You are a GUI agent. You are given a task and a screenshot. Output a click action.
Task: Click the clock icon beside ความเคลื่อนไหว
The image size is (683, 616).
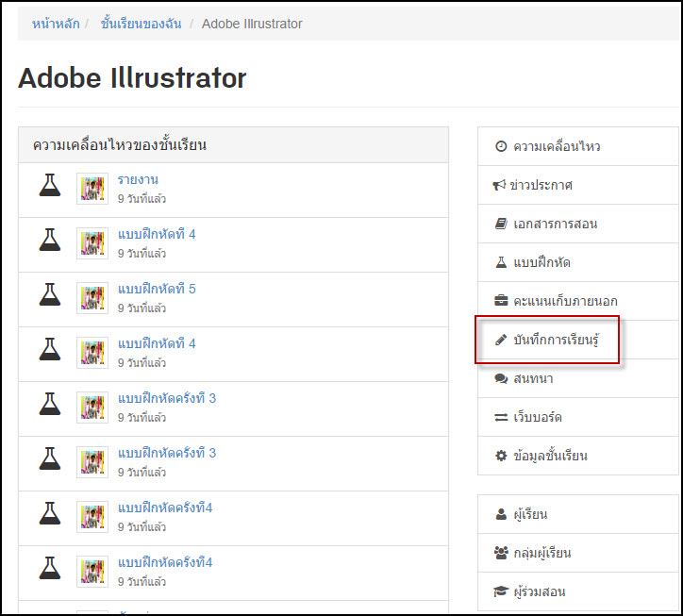501,146
